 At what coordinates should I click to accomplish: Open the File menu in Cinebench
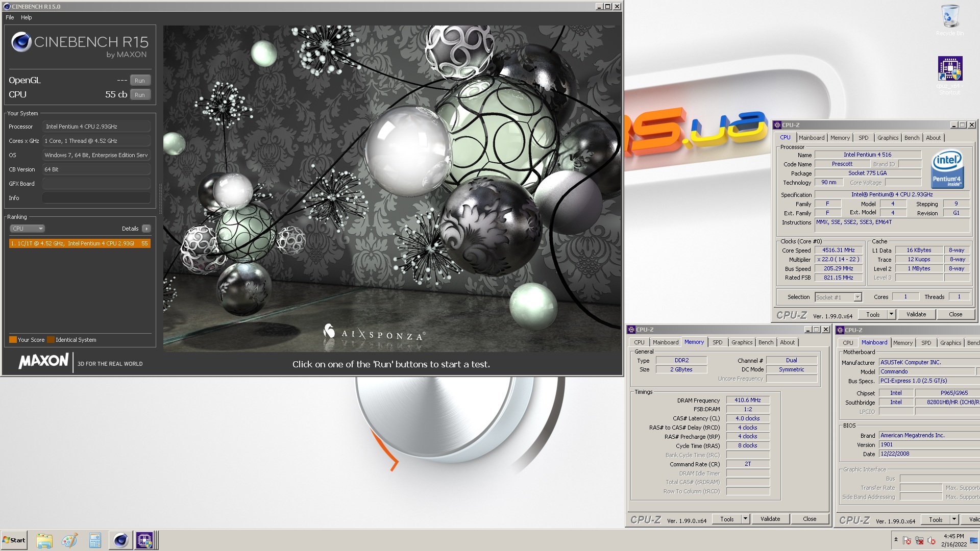[x=10, y=17]
